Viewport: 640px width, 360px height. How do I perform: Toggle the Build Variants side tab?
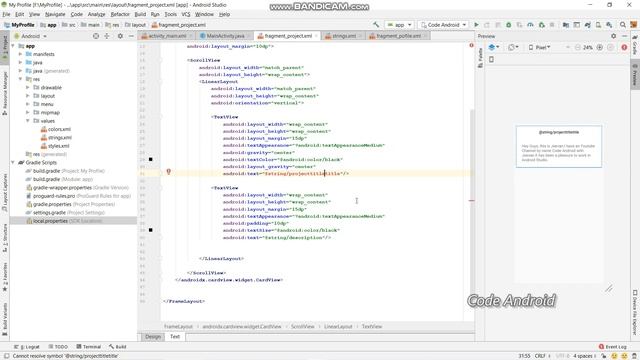pos(5,319)
